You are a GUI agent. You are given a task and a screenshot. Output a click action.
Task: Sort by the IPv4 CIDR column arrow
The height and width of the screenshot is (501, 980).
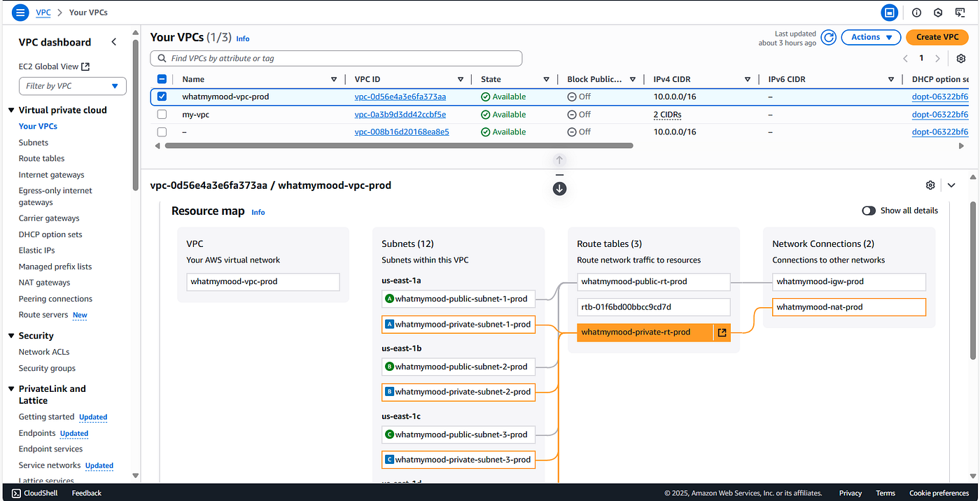748,79
